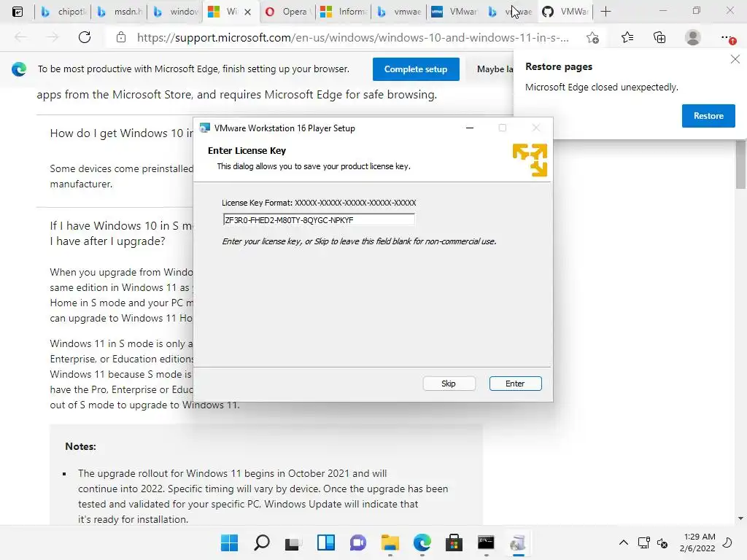Skip entering the license key

pos(449,384)
